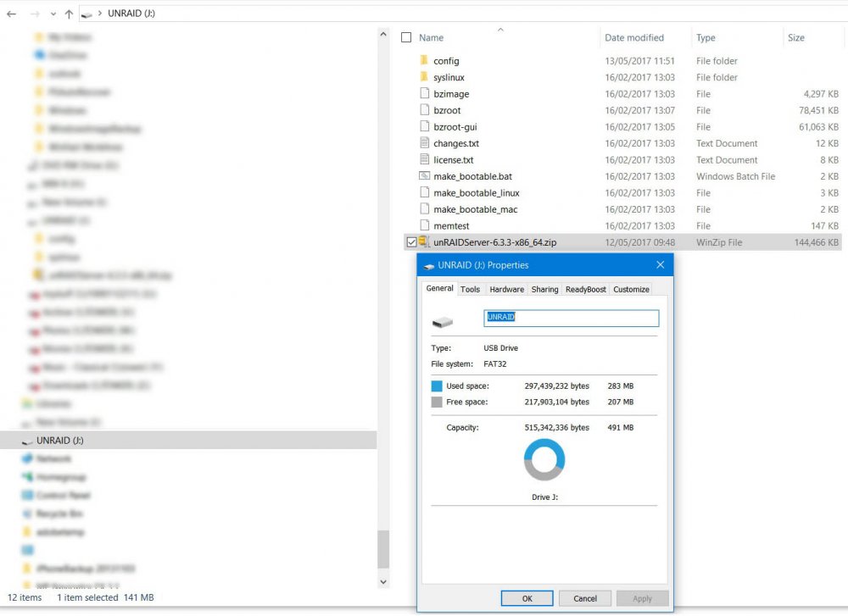Open recent locations dropdown arrow
The image size is (848, 616).
click(53, 14)
